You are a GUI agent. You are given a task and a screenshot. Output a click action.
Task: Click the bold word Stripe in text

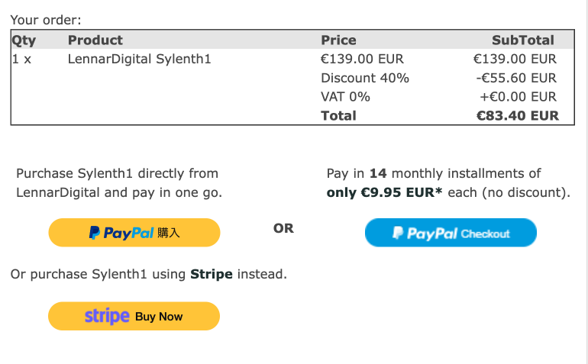click(x=212, y=273)
